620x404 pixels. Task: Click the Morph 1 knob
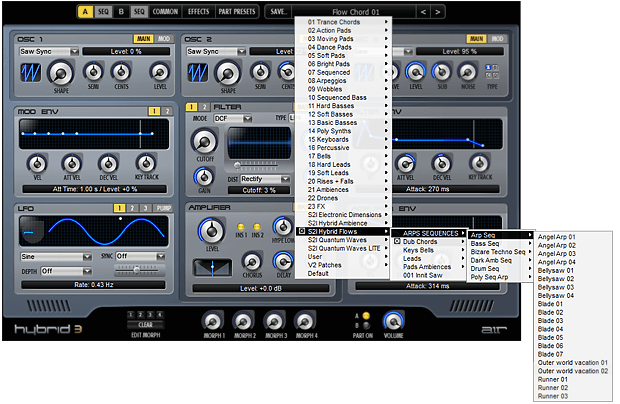pos(214,321)
